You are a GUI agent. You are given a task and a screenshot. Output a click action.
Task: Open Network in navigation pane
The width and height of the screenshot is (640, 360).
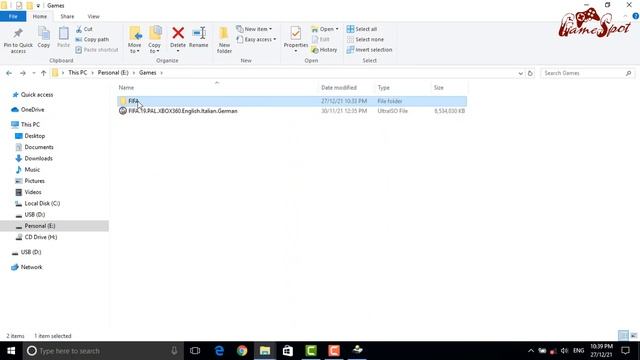[x=31, y=267]
